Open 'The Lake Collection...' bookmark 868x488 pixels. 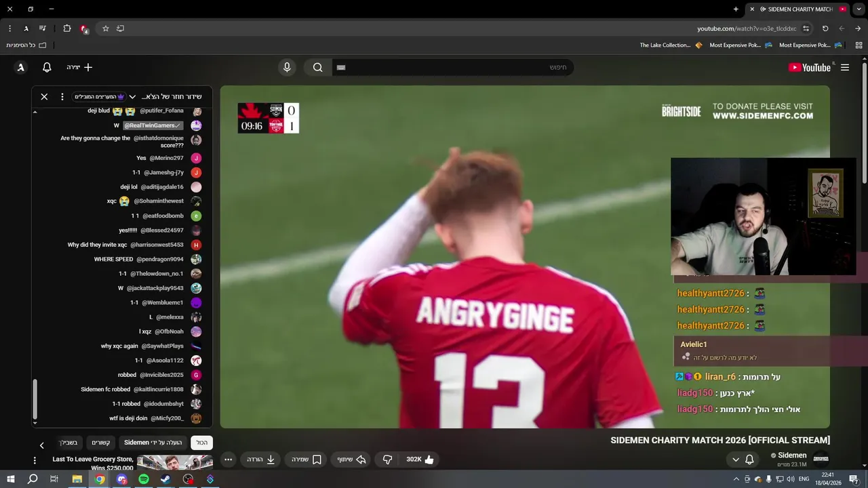point(671,45)
